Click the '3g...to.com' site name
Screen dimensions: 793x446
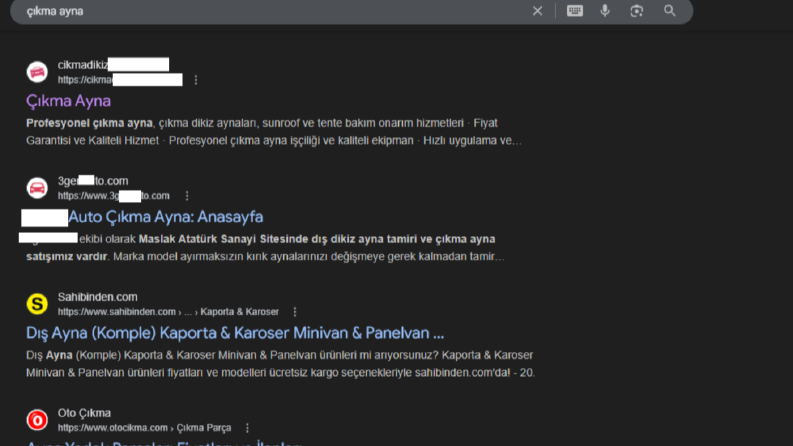pyautogui.click(x=93, y=181)
